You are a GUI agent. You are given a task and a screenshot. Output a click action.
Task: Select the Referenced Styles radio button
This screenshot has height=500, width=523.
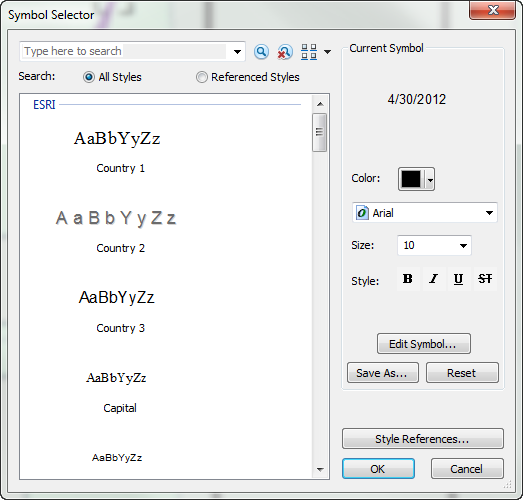201,77
